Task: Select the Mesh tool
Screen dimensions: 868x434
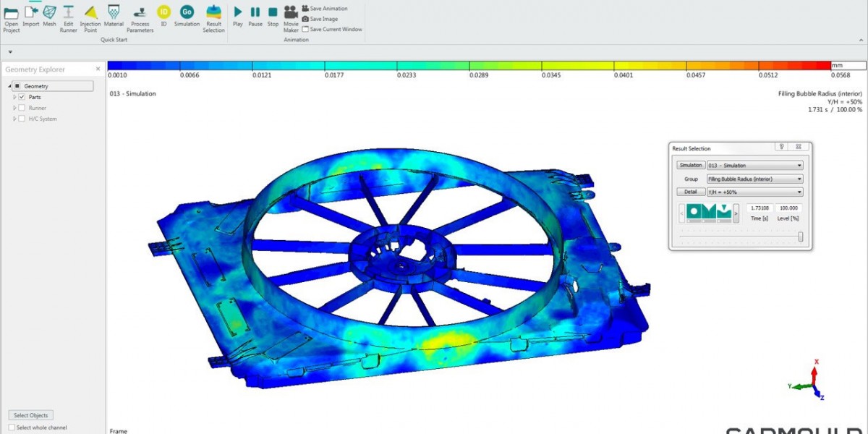Action: coord(49,12)
